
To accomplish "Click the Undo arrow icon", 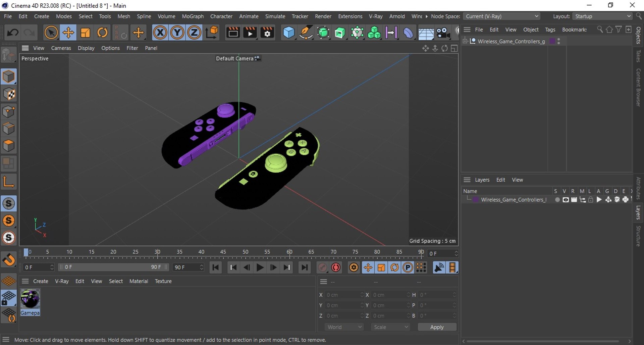I will [x=13, y=33].
